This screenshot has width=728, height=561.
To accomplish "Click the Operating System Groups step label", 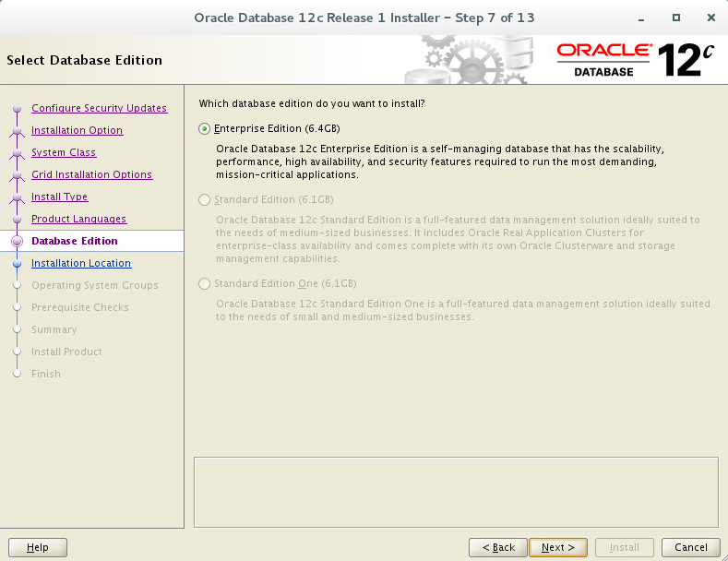I will coord(95,285).
